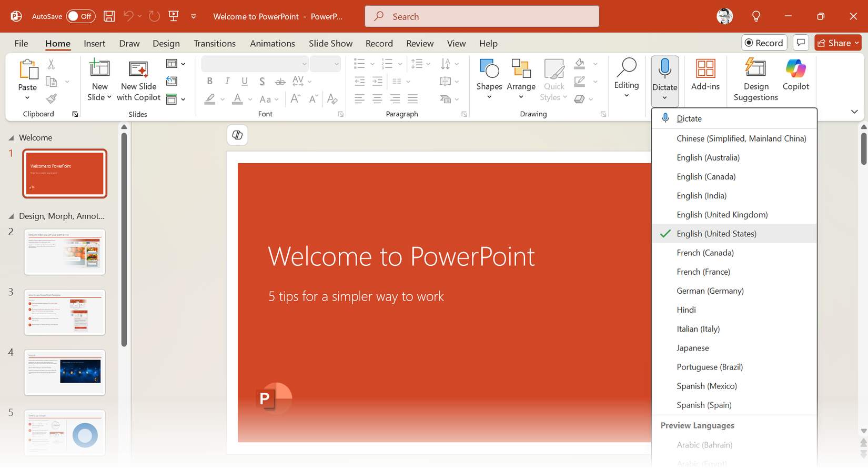
Task: Click the Save icon in title bar
Action: point(109,16)
